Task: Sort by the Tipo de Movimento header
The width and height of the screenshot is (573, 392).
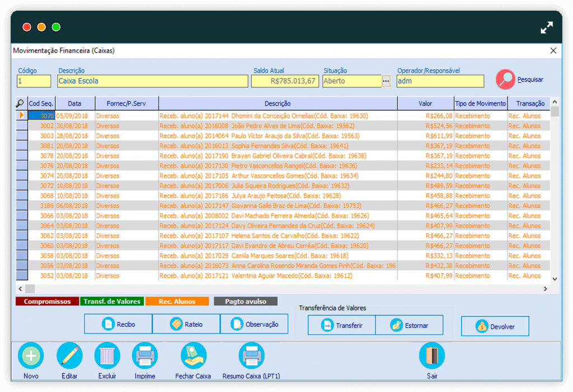Action: [481, 104]
